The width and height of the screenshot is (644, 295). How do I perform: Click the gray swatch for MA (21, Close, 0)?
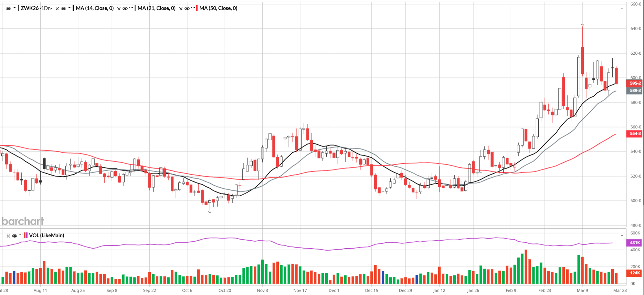click(135, 8)
